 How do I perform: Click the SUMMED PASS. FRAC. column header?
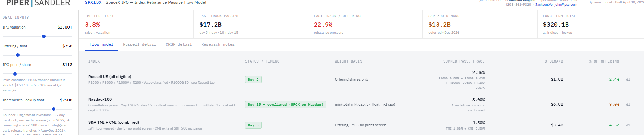point(464,61)
